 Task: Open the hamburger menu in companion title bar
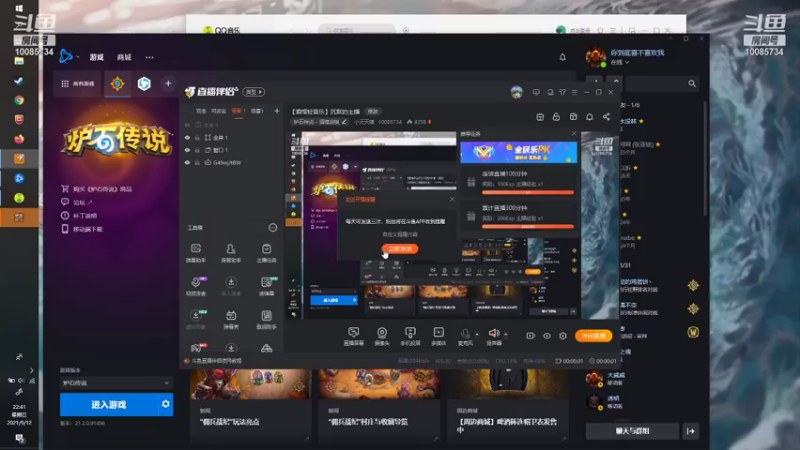point(574,92)
